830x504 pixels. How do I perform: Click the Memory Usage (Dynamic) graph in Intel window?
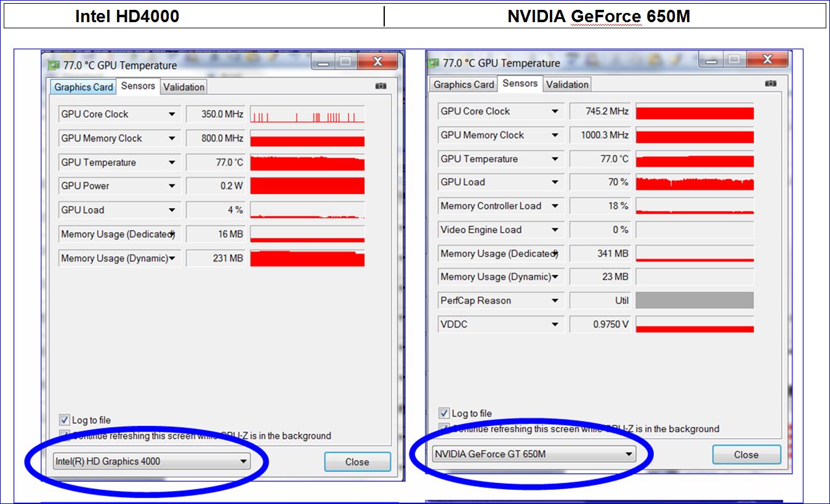coord(307,258)
